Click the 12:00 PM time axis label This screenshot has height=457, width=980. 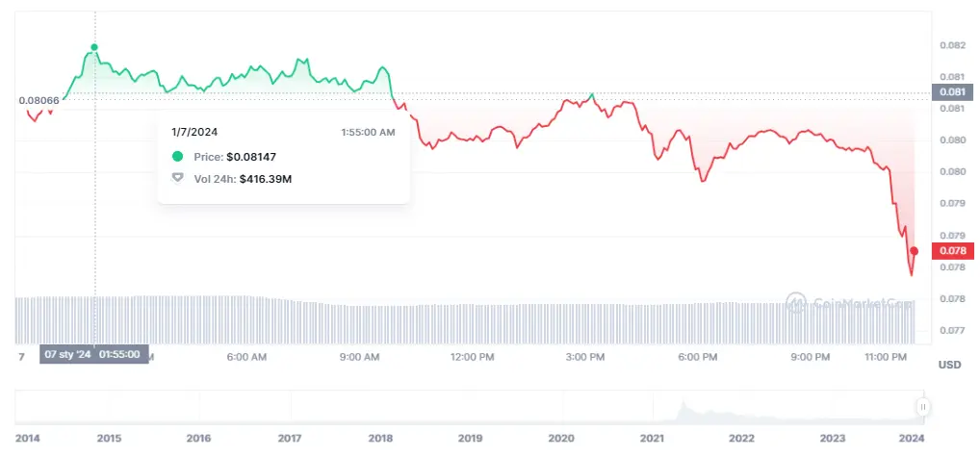pos(473,357)
